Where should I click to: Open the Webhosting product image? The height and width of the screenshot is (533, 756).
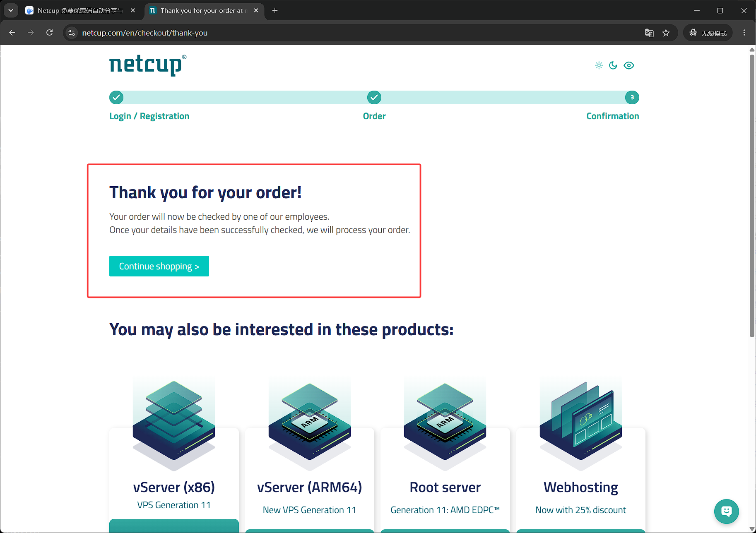581,424
